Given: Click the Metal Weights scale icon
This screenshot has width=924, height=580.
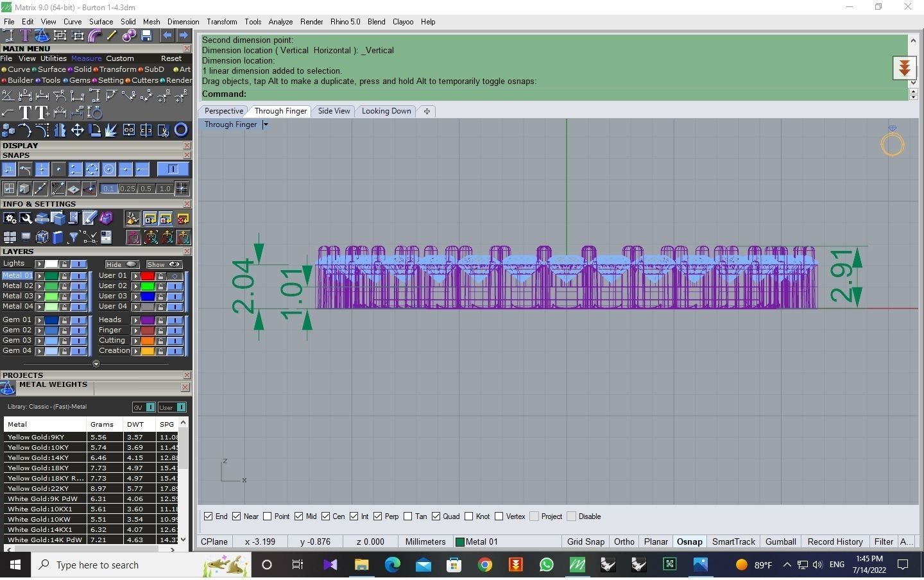Looking at the screenshot, I should click(8, 388).
